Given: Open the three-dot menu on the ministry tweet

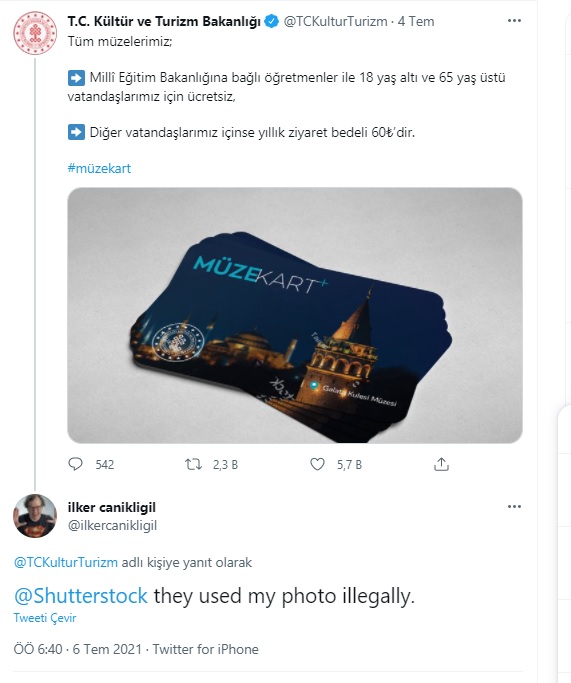Looking at the screenshot, I should coord(514,20).
